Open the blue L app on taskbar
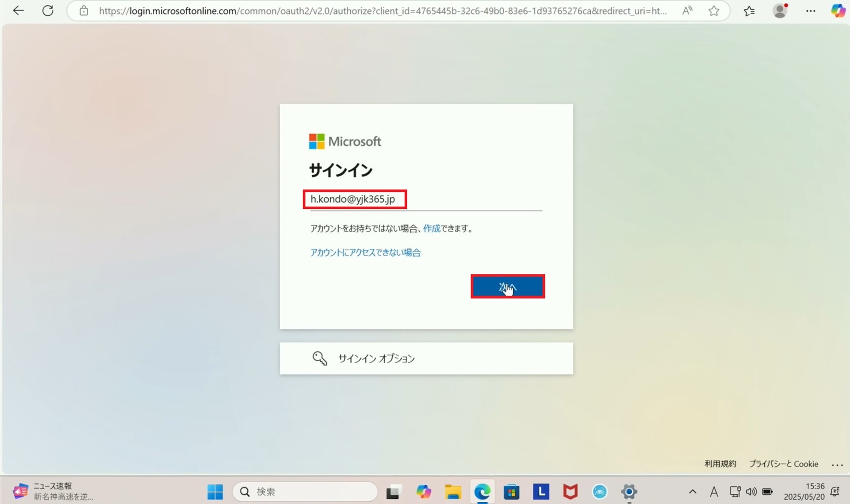This screenshot has height=504, width=850. click(541, 492)
